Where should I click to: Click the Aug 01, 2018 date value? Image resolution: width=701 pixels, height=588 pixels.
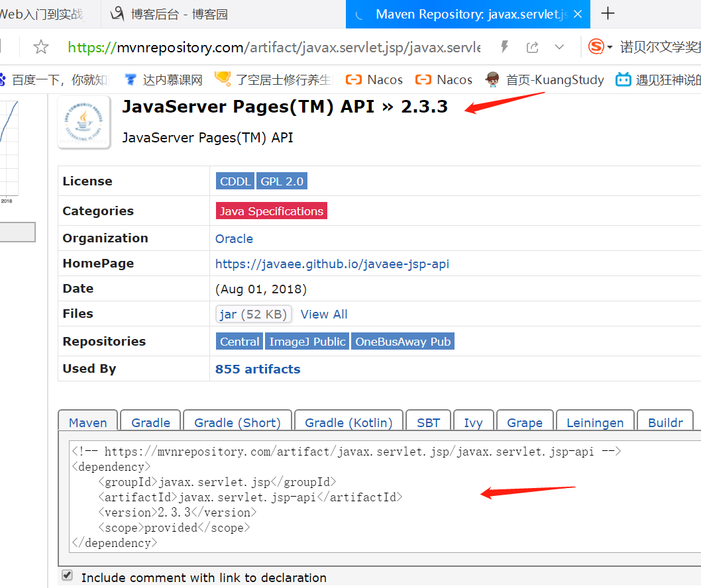[x=260, y=289]
